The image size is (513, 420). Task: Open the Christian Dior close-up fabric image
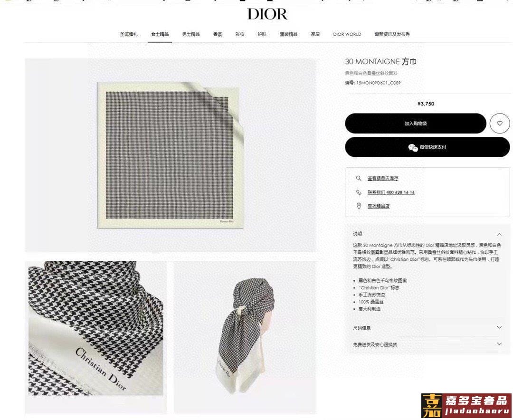[96, 328]
